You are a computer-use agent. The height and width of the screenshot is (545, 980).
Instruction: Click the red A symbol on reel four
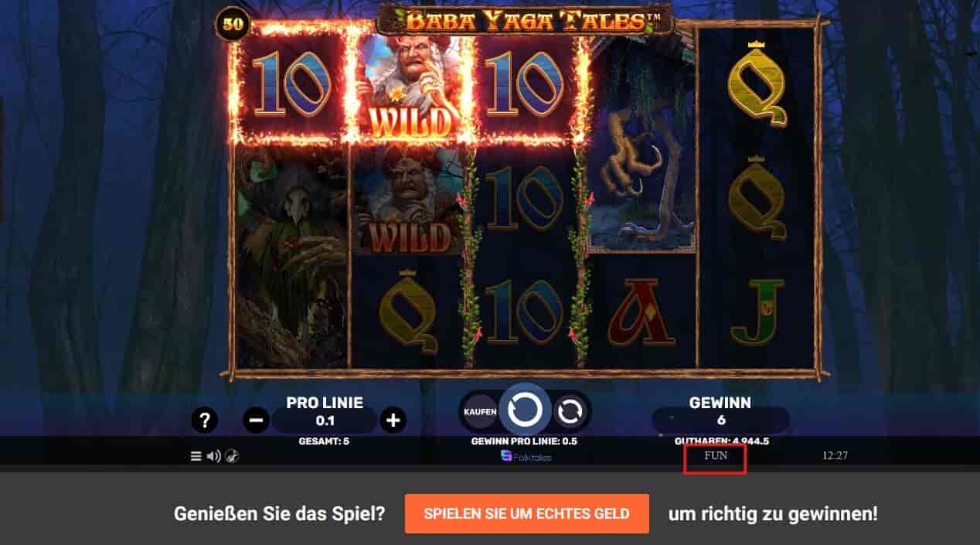click(x=641, y=312)
